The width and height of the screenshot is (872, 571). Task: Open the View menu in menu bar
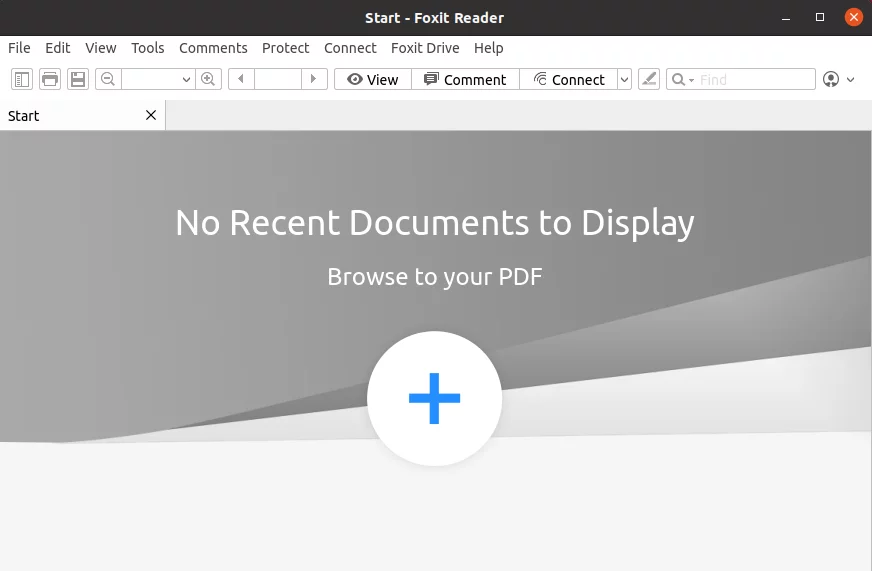tap(101, 48)
